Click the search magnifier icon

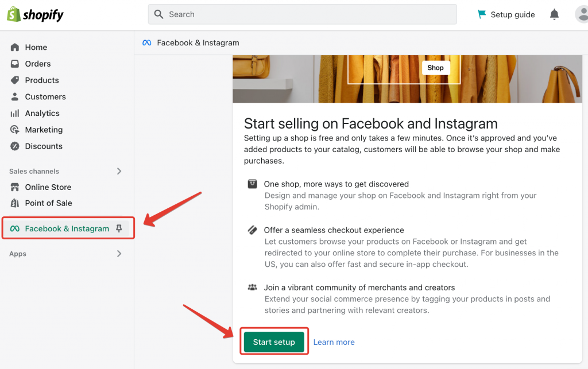tap(159, 14)
